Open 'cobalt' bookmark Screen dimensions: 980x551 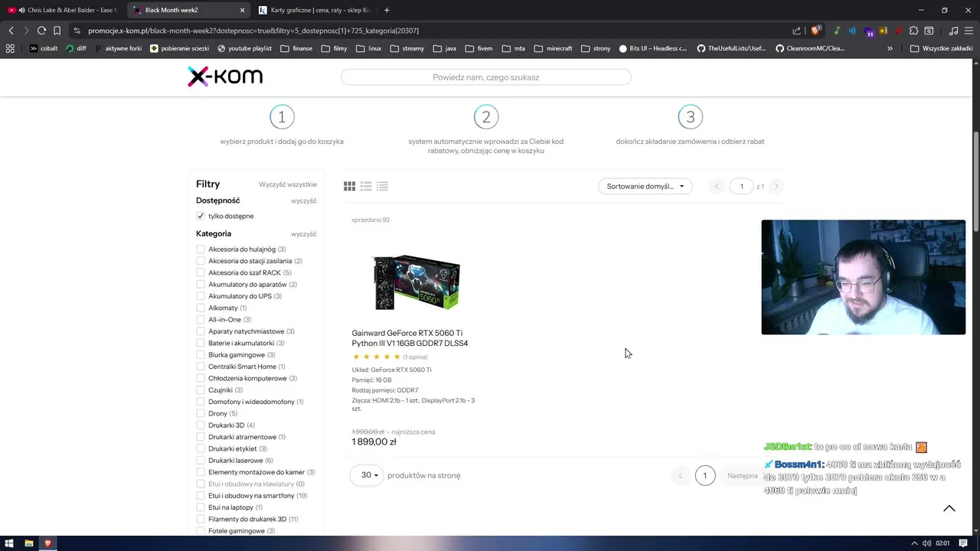point(44,48)
